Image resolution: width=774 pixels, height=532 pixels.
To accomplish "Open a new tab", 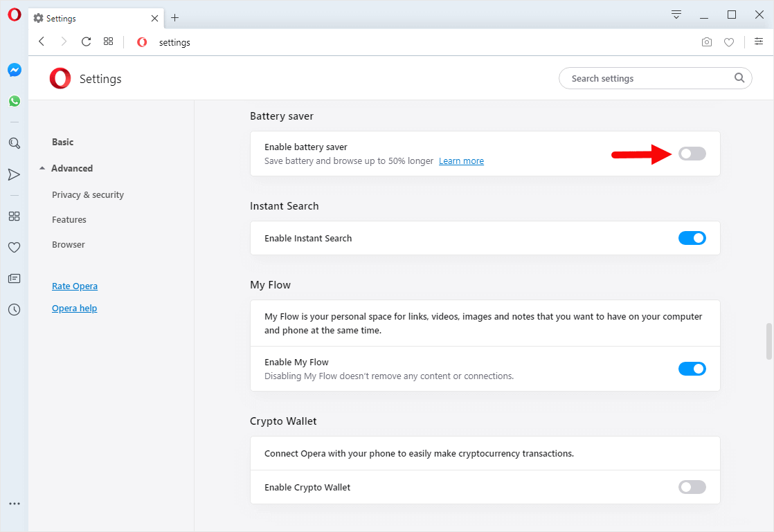I will coord(174,18).
